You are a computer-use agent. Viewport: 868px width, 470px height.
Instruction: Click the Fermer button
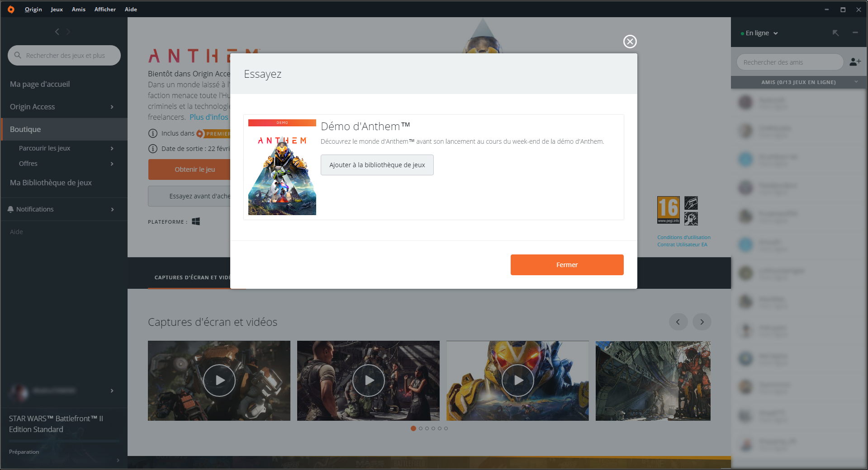point(567,265)
